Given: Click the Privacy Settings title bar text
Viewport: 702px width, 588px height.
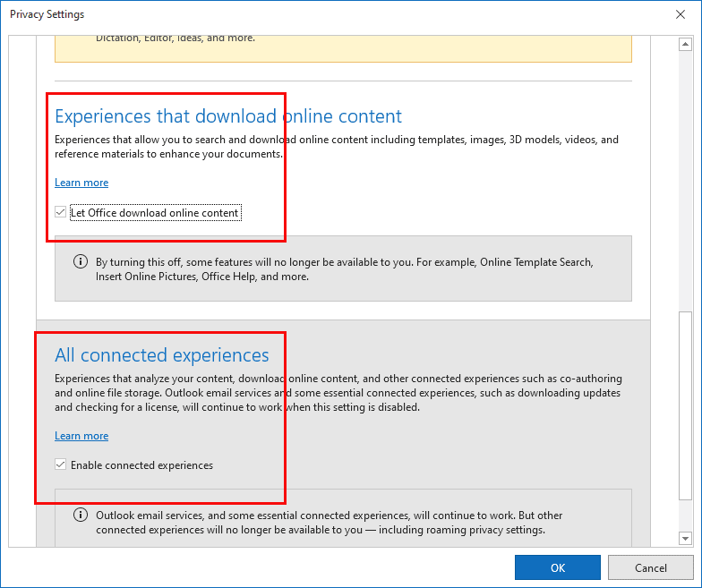Looking at the screenshot, I should (47, 14).
